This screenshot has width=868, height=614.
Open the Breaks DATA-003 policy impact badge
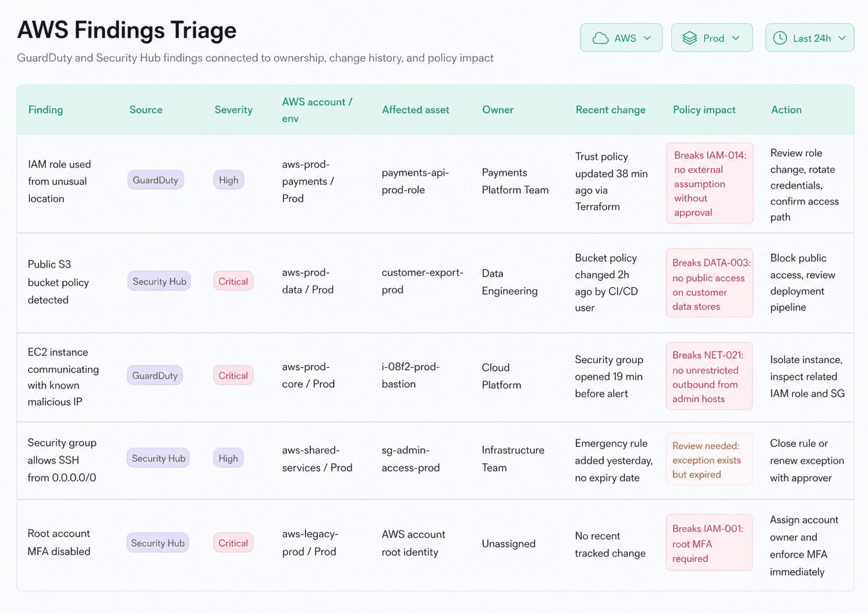pos(710,284)
